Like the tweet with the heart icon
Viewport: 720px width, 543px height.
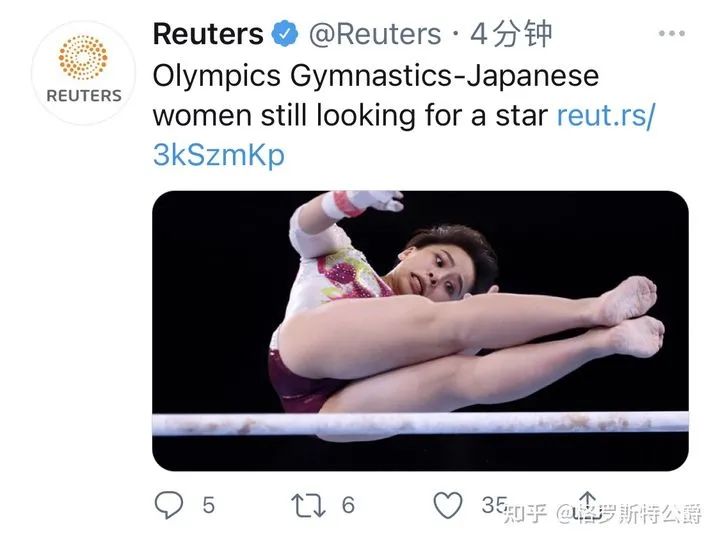point(448,504)
